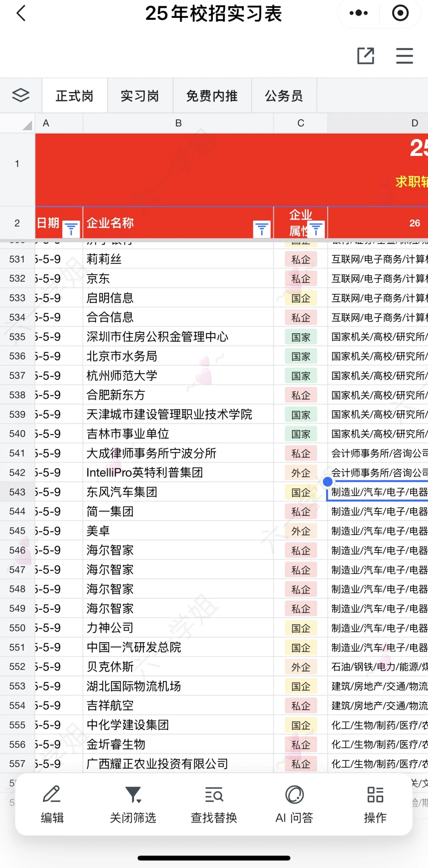This screenshot has width=428, height=868.
Task: Click the 中化学建设集团 cell
Action: pos(178,725)
